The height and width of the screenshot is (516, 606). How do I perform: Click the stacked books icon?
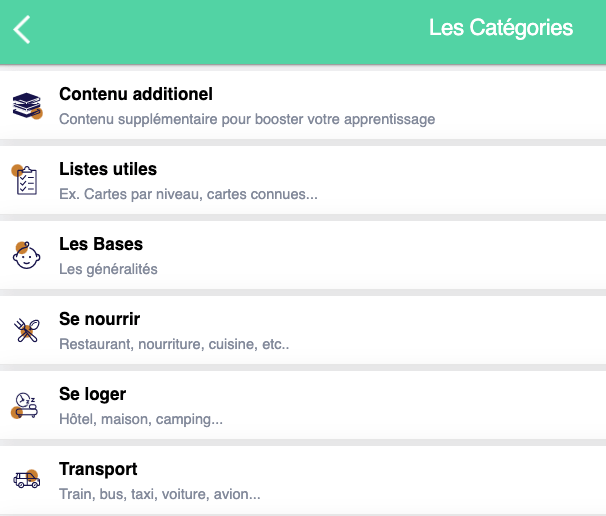point(27,105)
